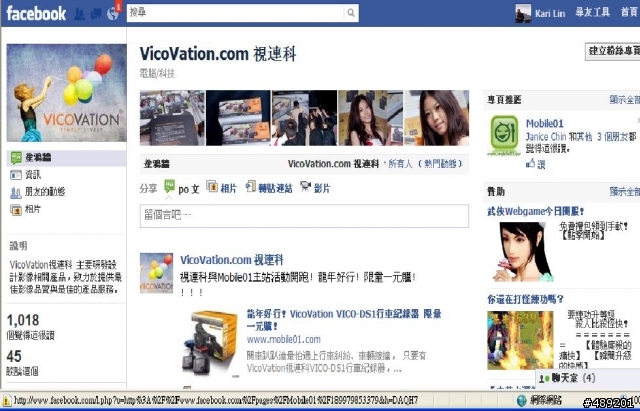Open Kari Lin profile link

550,13
